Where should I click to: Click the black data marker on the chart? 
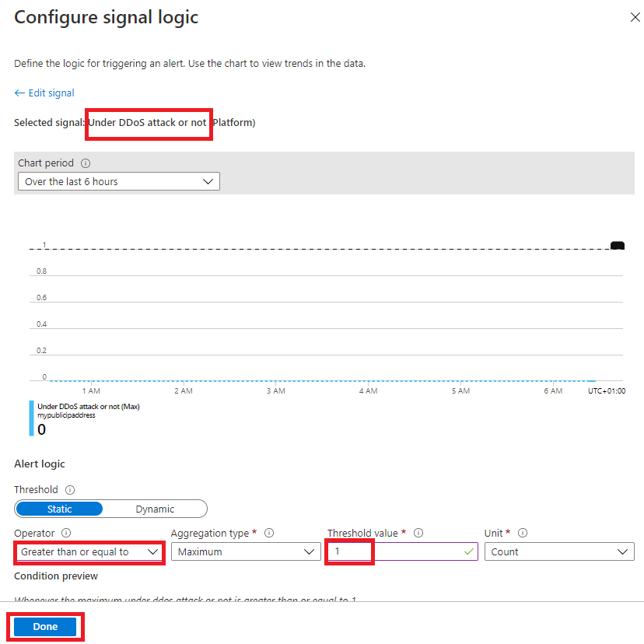617,245
